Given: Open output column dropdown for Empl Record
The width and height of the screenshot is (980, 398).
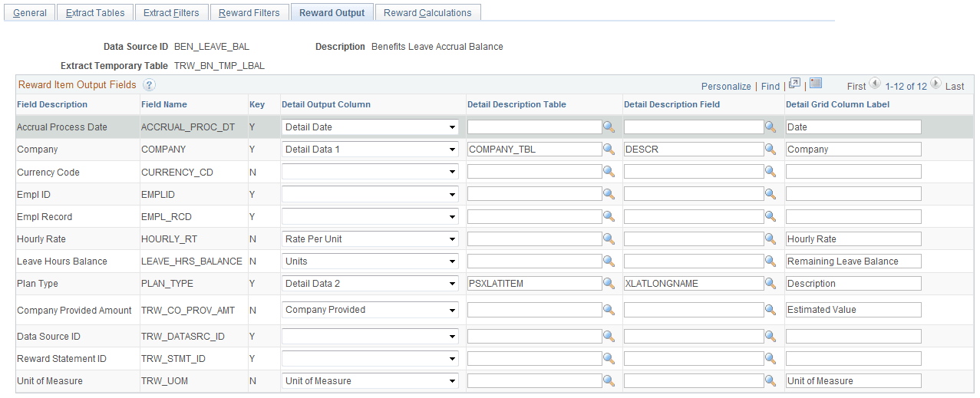Looking at the screenshot, I should (x=371, y=216).
